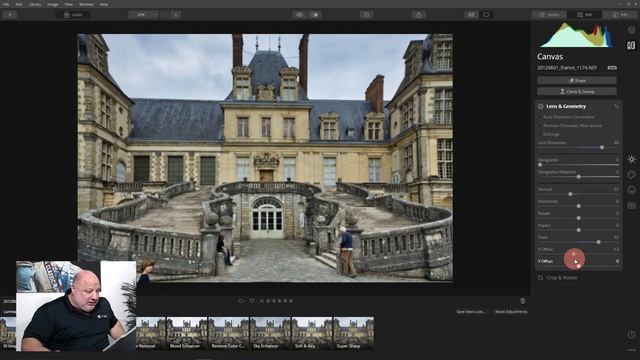Adjust the Aspect slider

578,230
